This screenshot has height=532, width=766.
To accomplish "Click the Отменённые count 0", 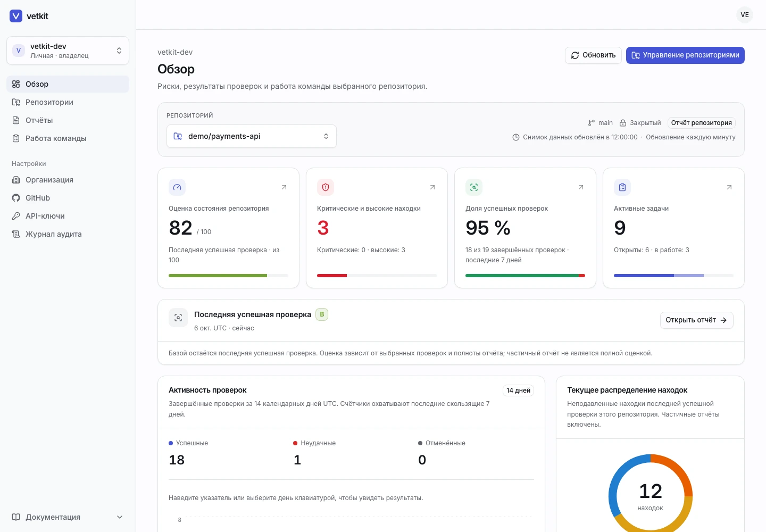I will (422, 460).
